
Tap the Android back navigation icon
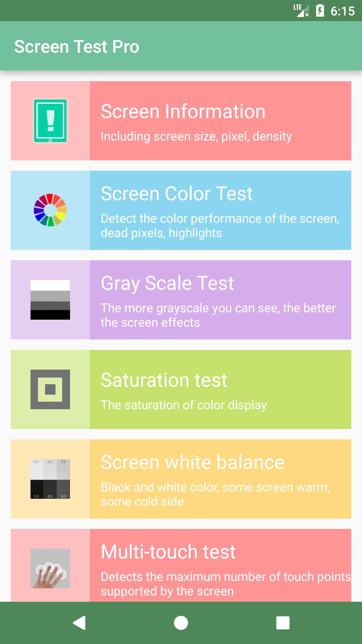tap(79, 623)
